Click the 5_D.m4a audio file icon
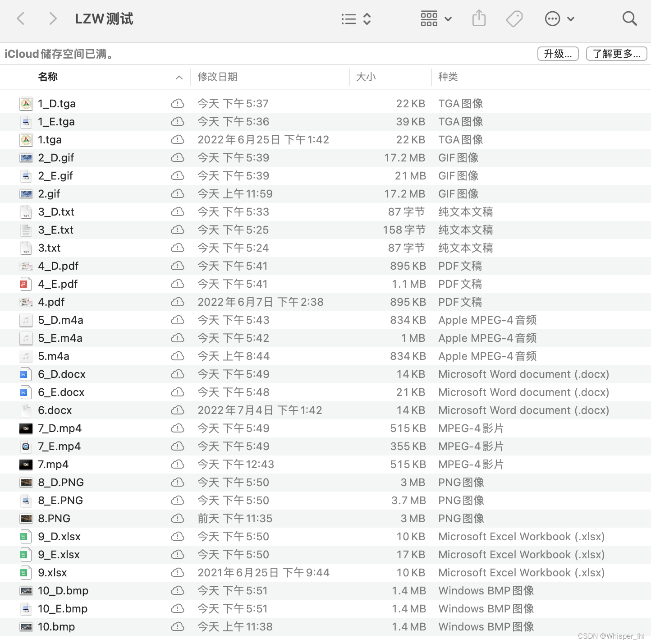Image resolution: width=651 pixels, height=644 pixels. pyautogui.click(x=26, y=320)
